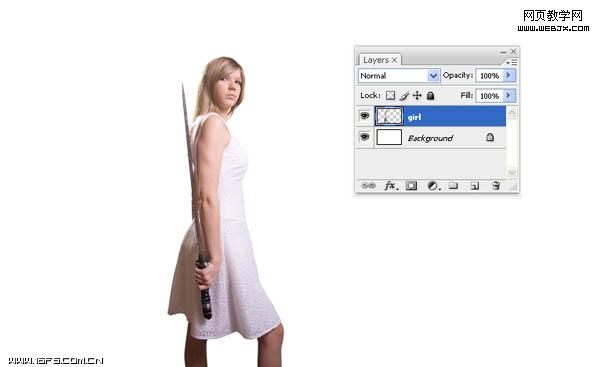This screenshot has height=367, width=600.
Task: Lock layer position move icon
Action: tap(417, 96)
